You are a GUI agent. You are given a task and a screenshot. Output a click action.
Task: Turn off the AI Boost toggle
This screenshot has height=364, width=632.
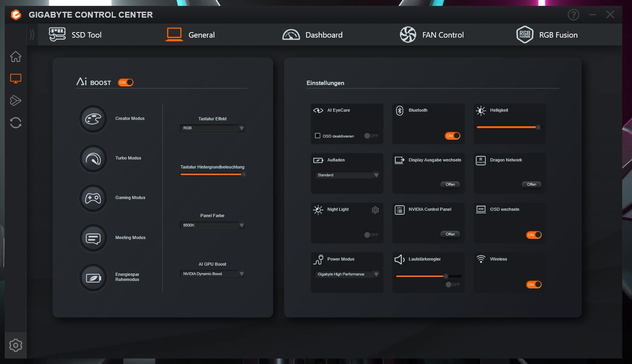pyautogui.click(x=126, y=82)
